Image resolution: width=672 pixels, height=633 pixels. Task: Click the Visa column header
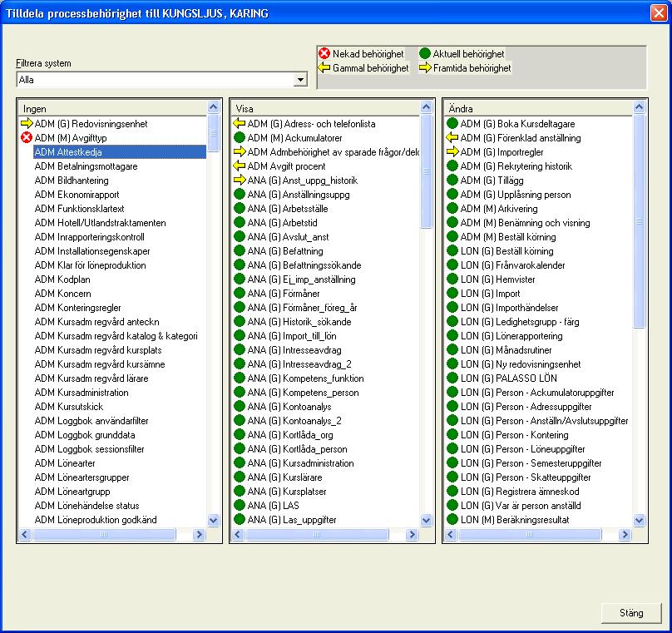tap(325, 108)
